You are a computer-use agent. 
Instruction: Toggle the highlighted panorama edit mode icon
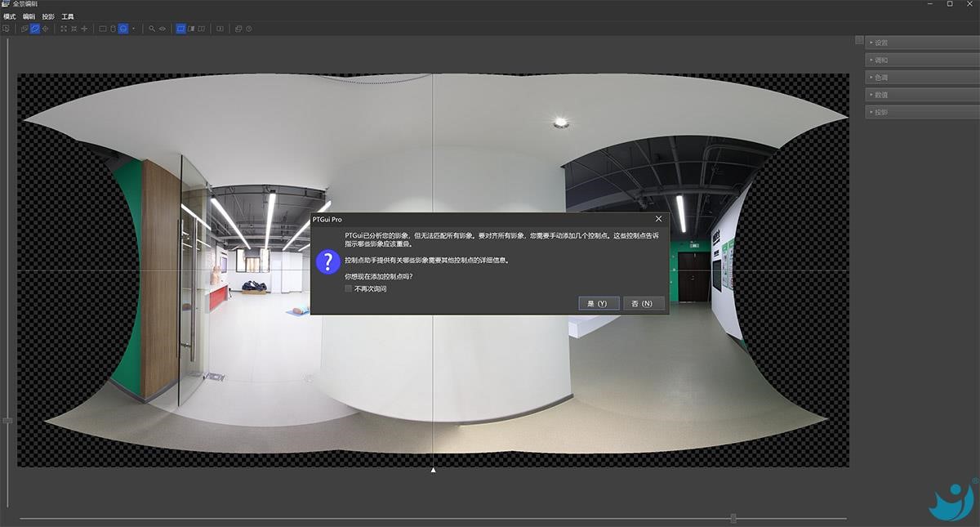point(34,29)
